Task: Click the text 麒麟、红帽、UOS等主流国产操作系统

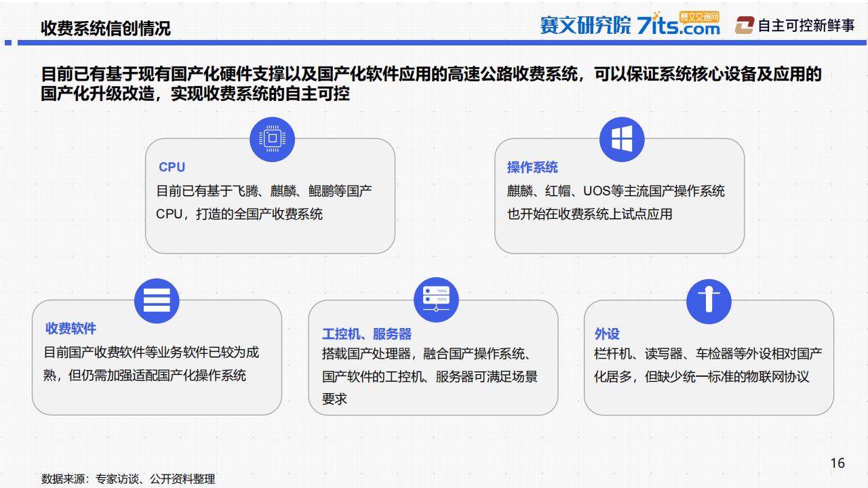Action: (616, 191)
